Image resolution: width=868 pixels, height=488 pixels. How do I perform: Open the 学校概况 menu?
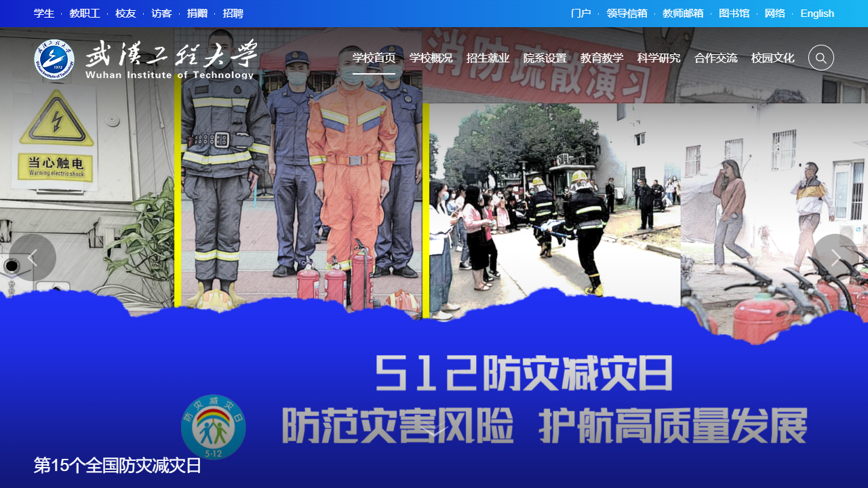431,58
